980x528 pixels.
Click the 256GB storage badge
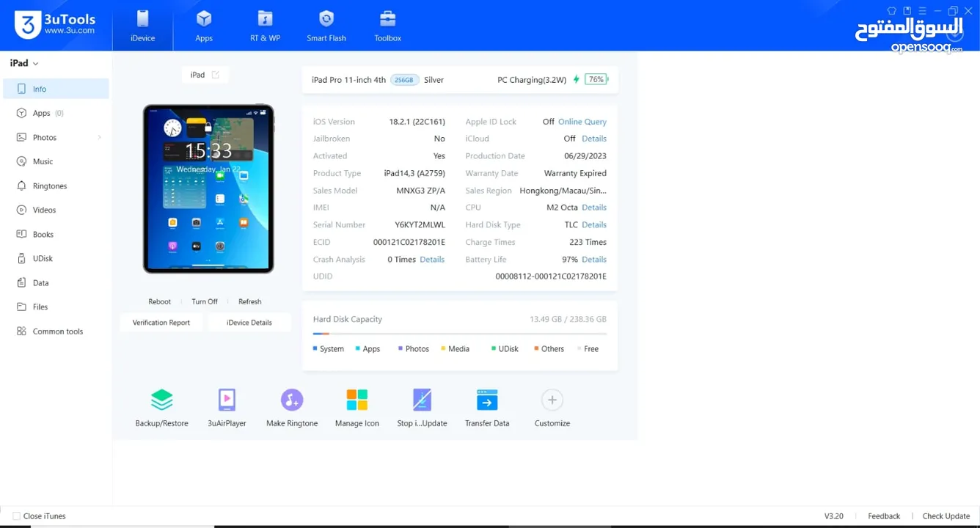pyautogui.click(x=404, y=80)
